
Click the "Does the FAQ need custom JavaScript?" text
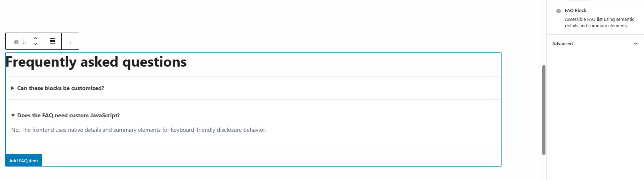tap(68, 116)
